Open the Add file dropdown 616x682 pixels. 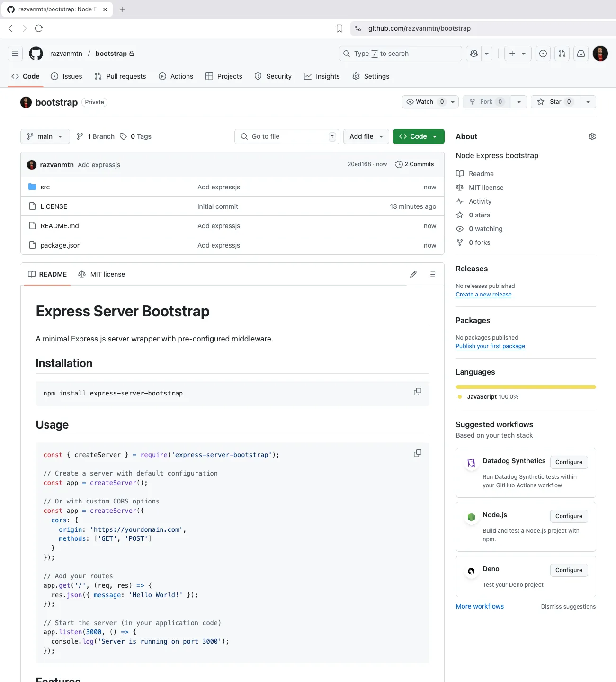point(366,136)
